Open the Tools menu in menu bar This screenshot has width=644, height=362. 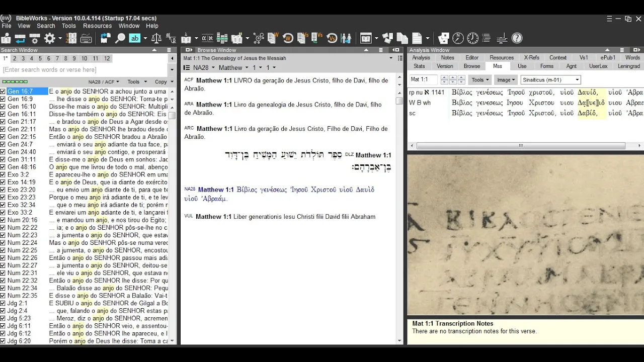[68, 26]
